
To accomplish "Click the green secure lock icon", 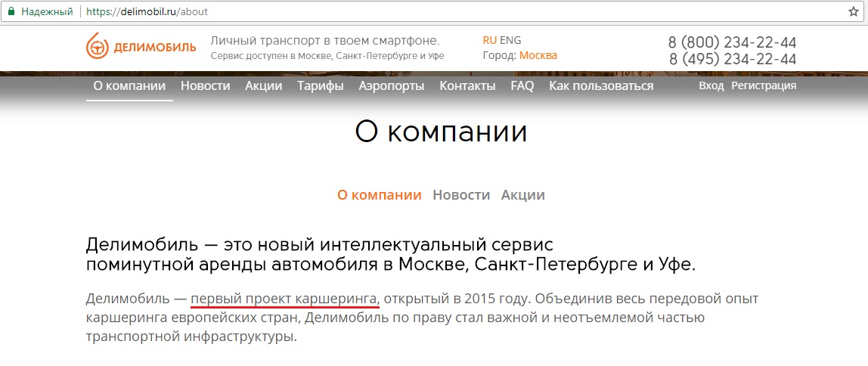I will tap(11, 11).
